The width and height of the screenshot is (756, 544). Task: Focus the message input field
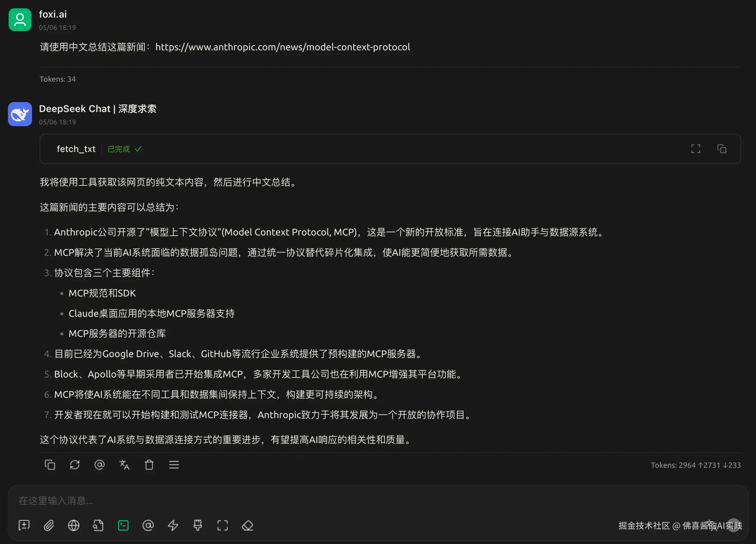click(x=310, y=501)
